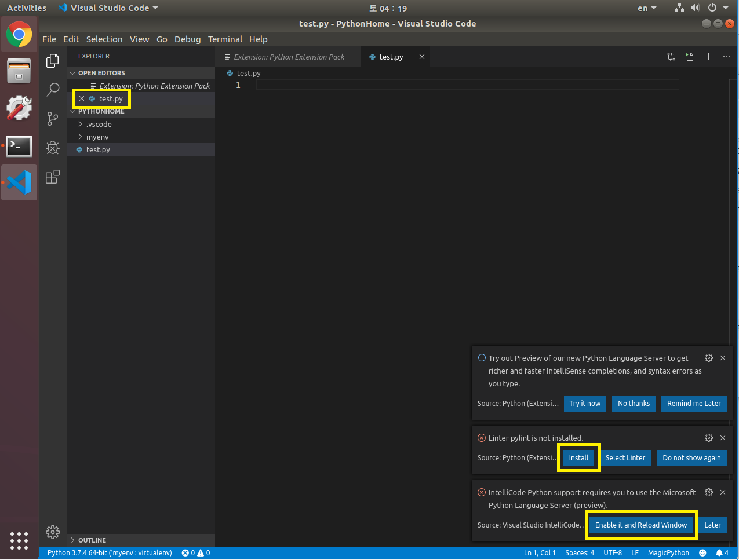Click Do not show again button
Screen dimensions: 739x560
pyautogui.click(x=691, y=458)
